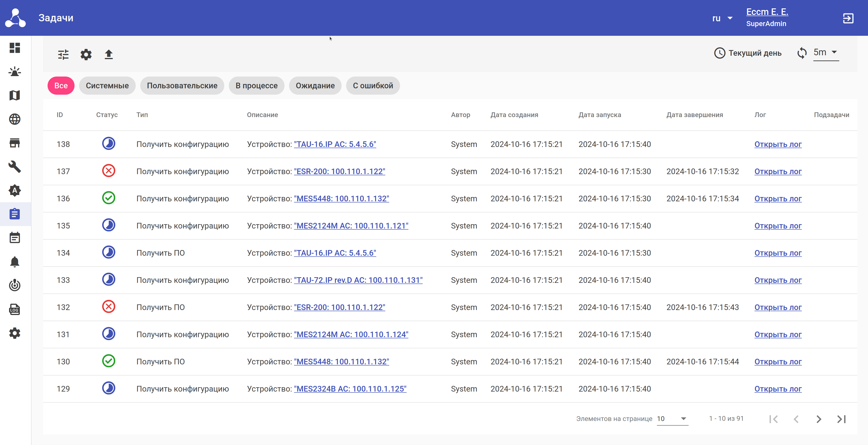Click the upload arrow icon in toolbar
The height and width of the screenshot is (445, 868).
click(108, 54)
